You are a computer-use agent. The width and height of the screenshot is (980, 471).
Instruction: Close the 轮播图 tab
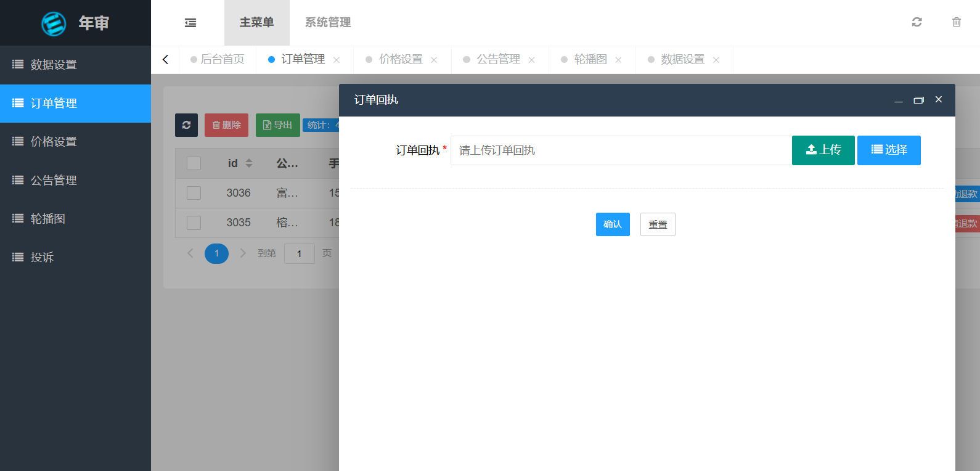618,60
